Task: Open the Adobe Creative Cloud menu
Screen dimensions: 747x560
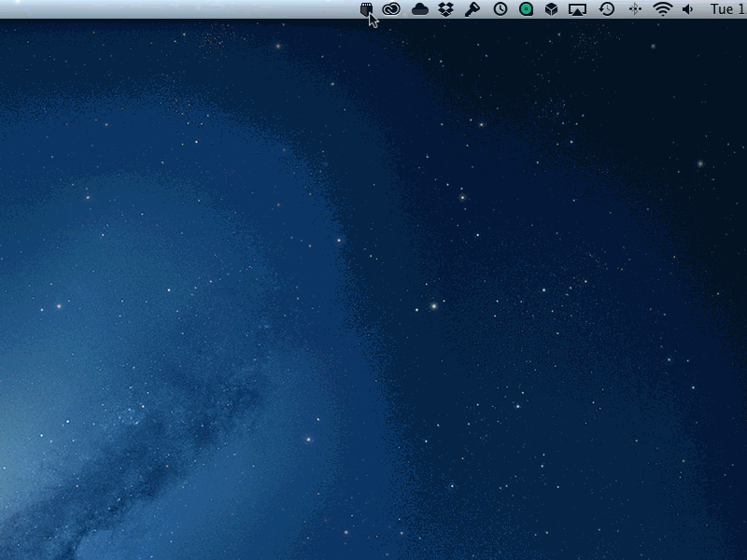Action: (x=391, y=9)
